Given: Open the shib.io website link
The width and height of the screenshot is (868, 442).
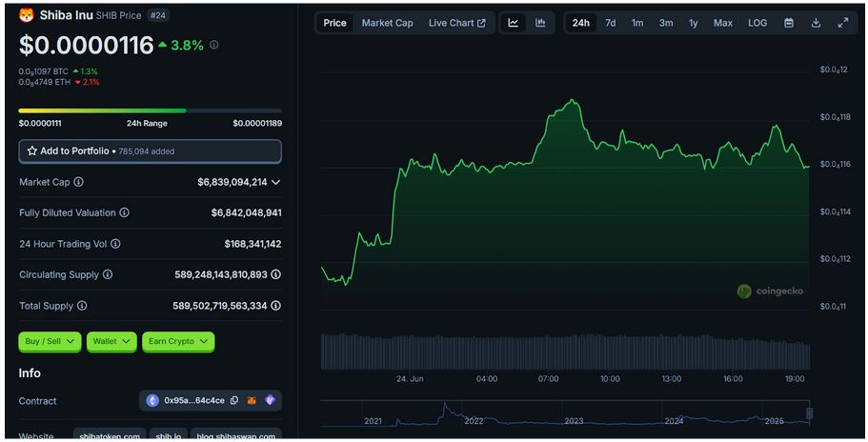Looking at the screenshot, I should coord(169,436).
